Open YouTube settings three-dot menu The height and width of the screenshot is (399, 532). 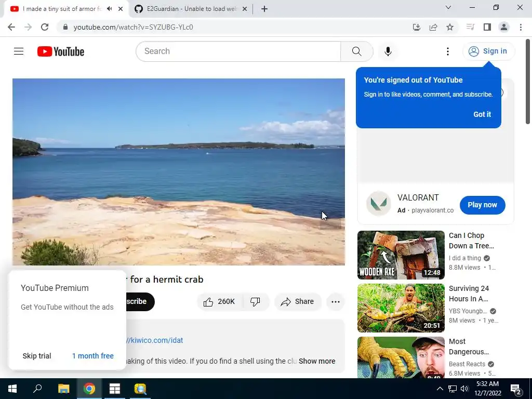pyautogui.click(x=447, y=51)
